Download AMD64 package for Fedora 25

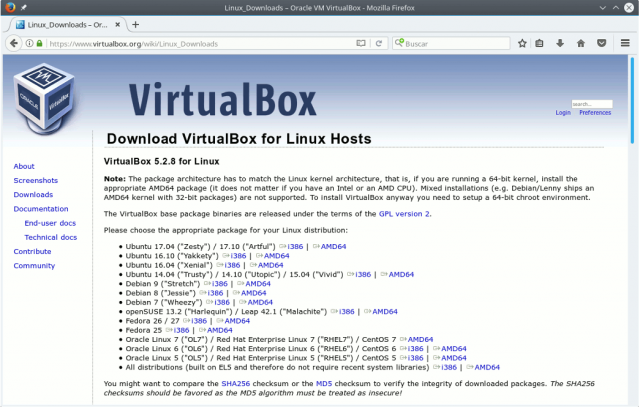coord(219,330)
